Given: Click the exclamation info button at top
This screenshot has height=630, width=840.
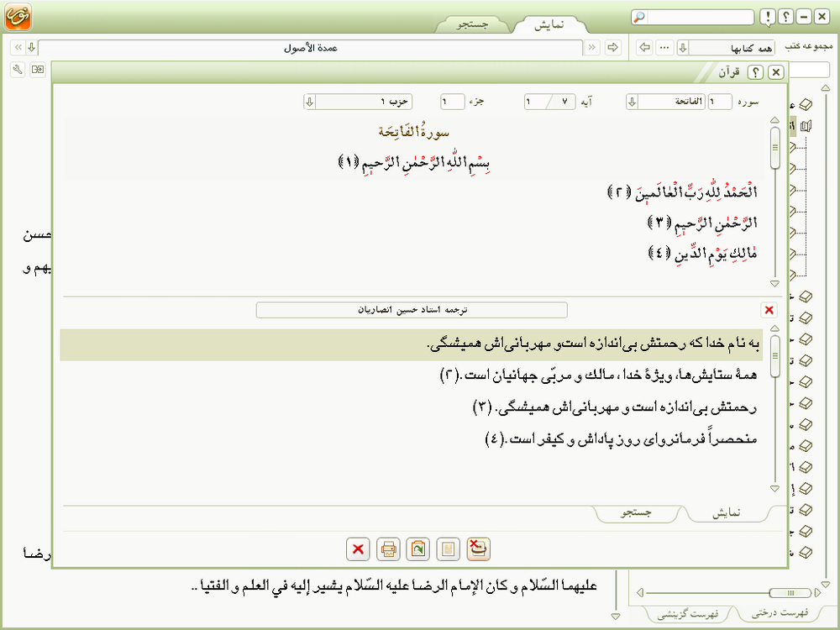Looking at the screenshot, I should point(767,17).
